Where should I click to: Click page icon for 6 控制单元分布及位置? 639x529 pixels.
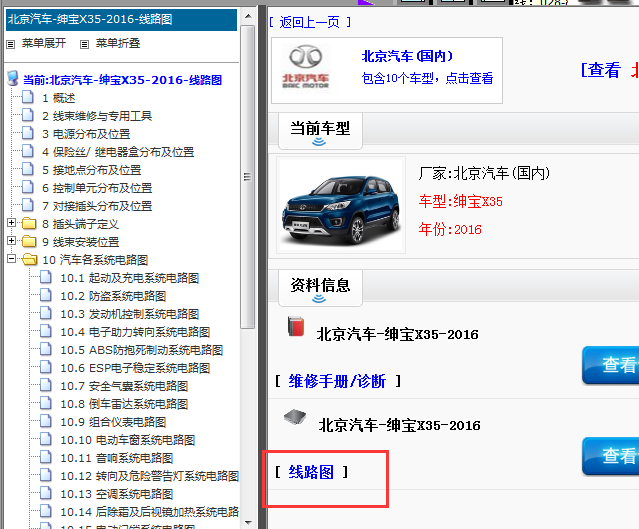point(28,187)
